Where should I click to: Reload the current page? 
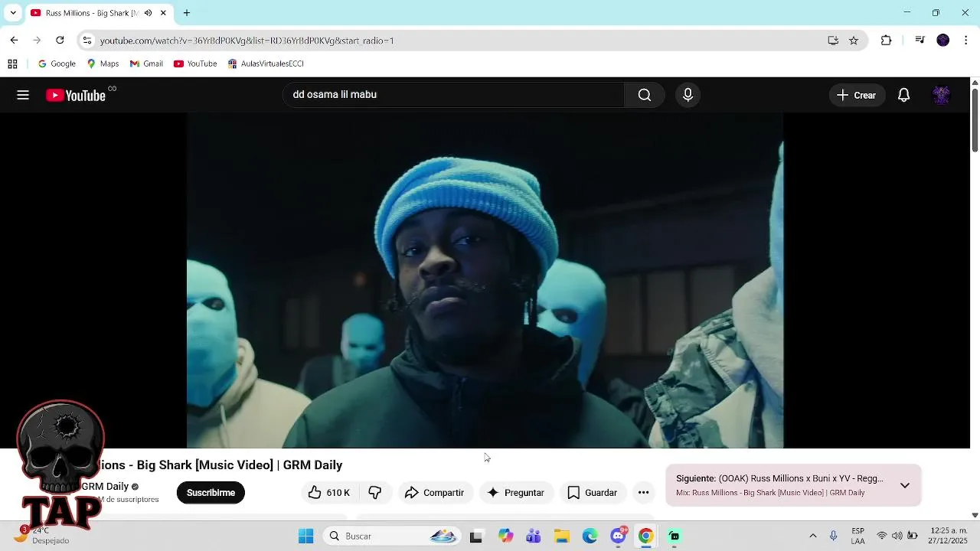point(60,41)
